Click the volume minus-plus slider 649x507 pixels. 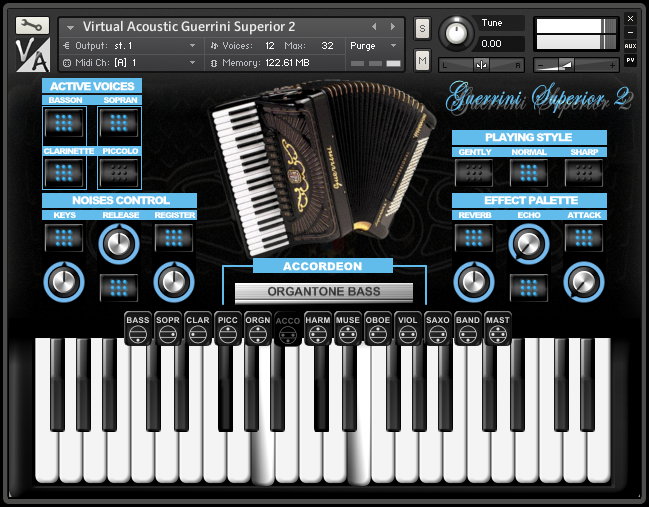coord(576,65)
